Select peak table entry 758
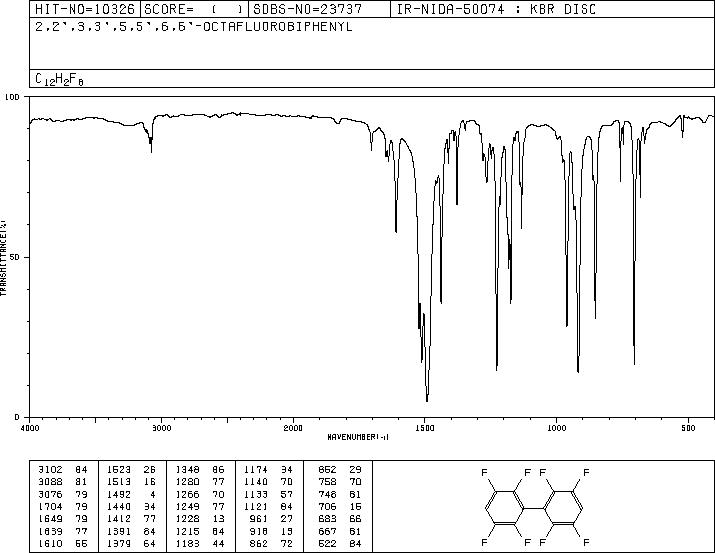This screenshot has height=553, width=715. point(340,482)
